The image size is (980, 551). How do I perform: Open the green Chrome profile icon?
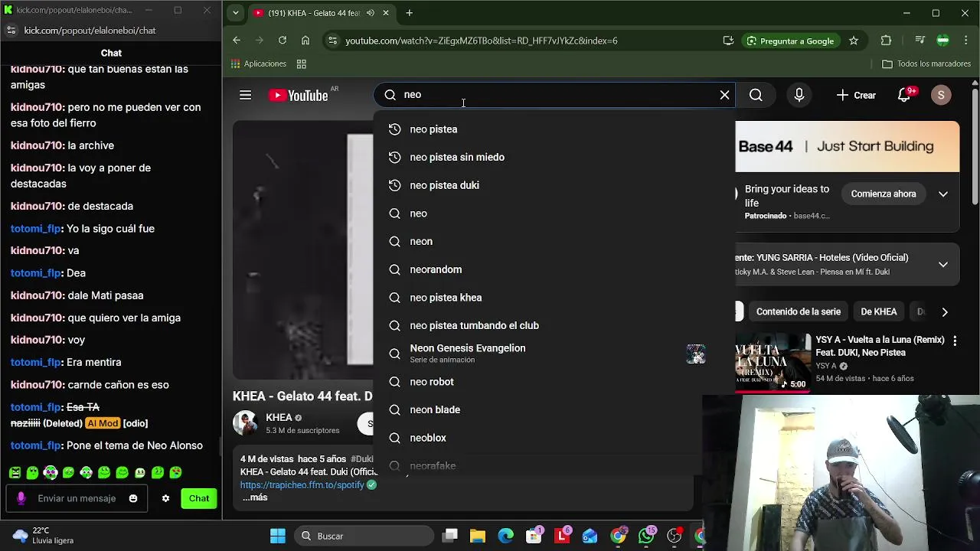tap(943, 41)
